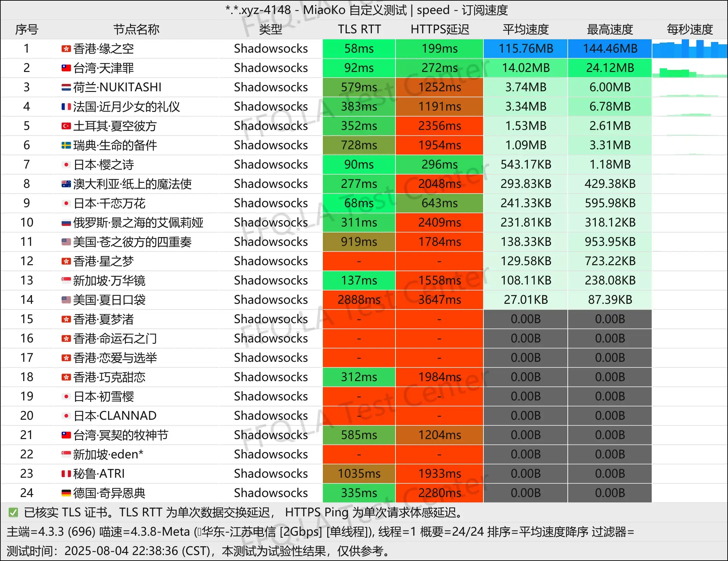Click the 主端=4.3.3 (696) version text
Image resolution: width=728 pixels, height=561 pixels.
51,532
